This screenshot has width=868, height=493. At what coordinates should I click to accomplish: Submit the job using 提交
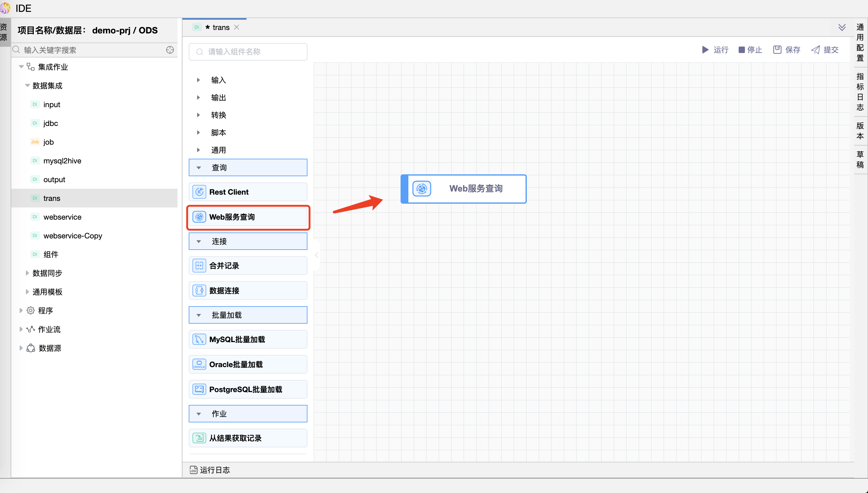(825, 50)
